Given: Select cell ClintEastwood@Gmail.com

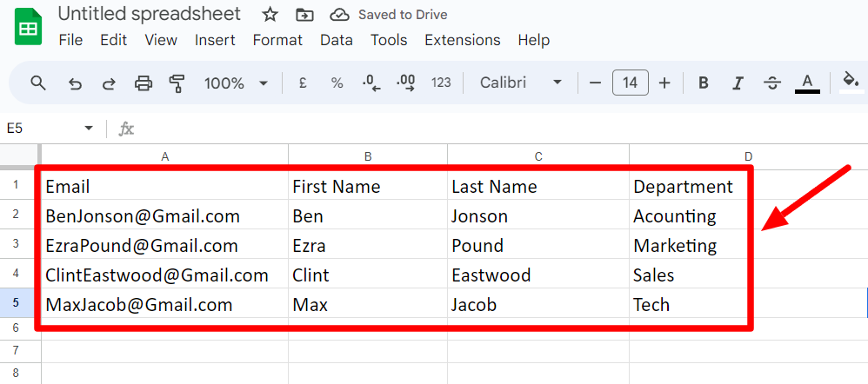Looking at the screenshot, I should click(164, 274).
